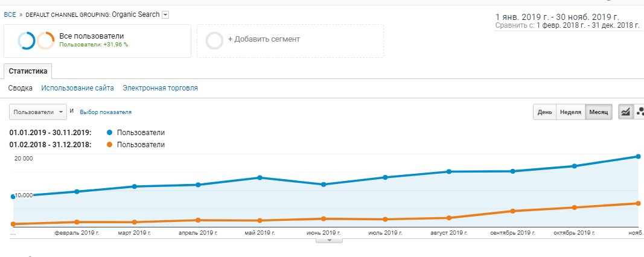Click the blue data point for июнь 2019
This screenshot has height=257, width=644.
[x=324, y=185]
